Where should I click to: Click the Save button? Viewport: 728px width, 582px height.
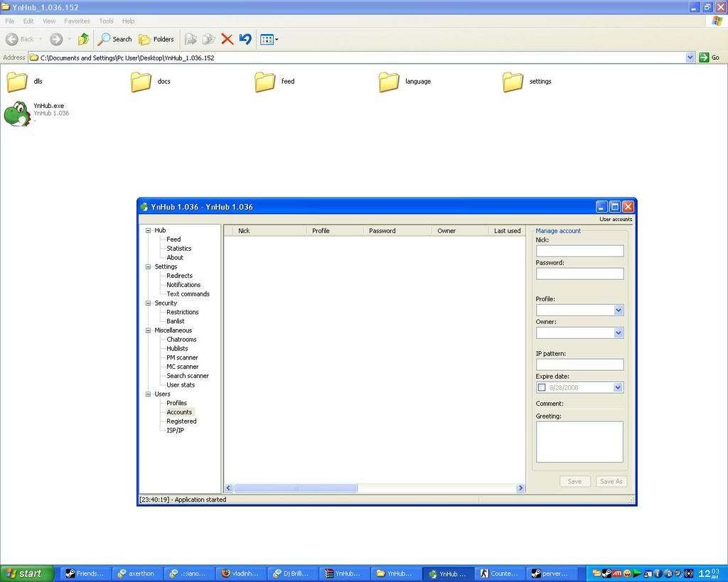coord(574,482)
